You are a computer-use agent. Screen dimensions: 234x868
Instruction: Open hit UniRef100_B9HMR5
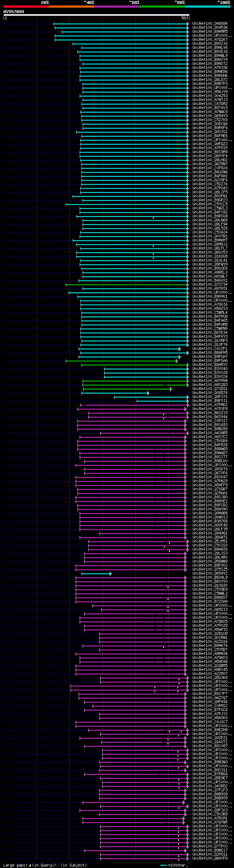[210, 32]
